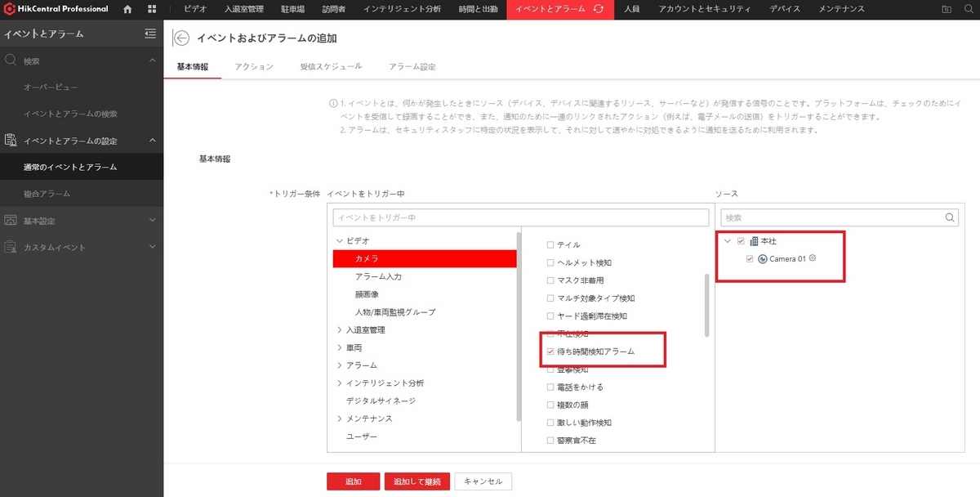Expand the アラーム tree node
Image resolution: width=980 pixels, height=497 pixels.
coord(339,365)
